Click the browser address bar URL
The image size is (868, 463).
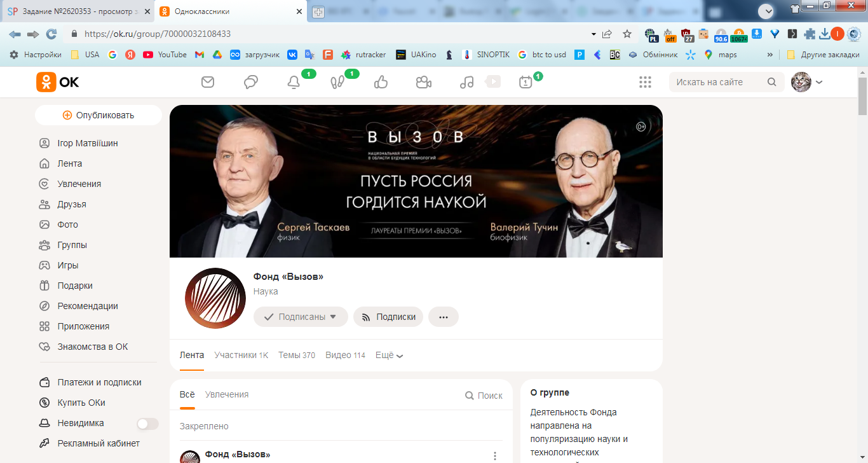click(158, 34)
